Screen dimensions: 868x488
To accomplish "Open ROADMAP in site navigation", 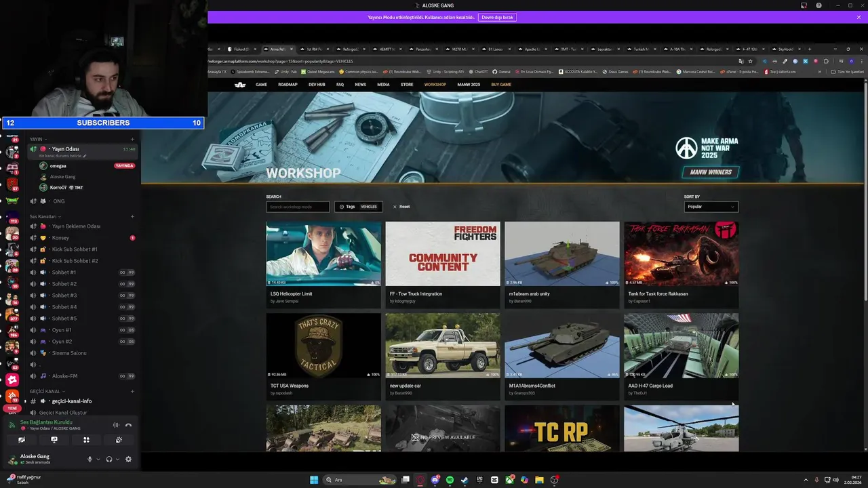I will point(288,85).
